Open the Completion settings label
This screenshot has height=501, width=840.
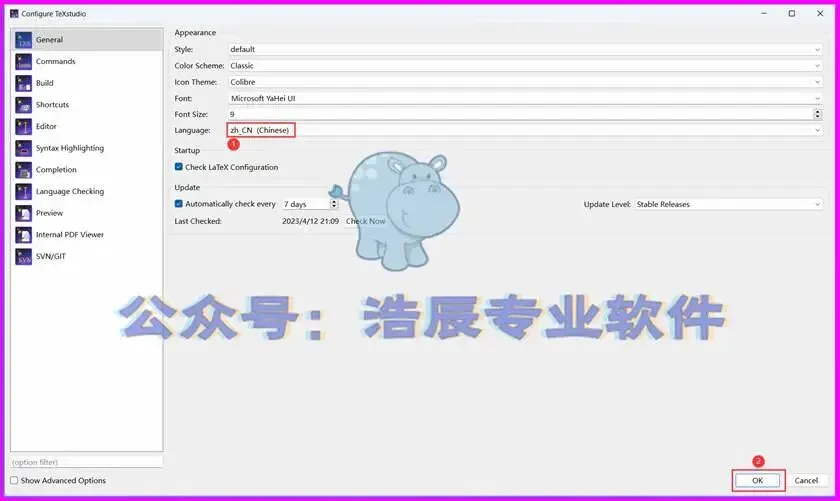tap(56, 170)
